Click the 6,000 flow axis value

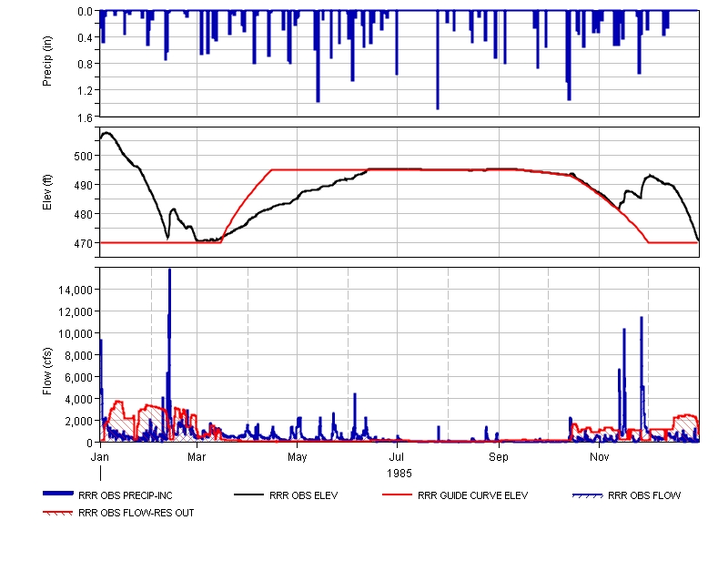coord(78,378)
